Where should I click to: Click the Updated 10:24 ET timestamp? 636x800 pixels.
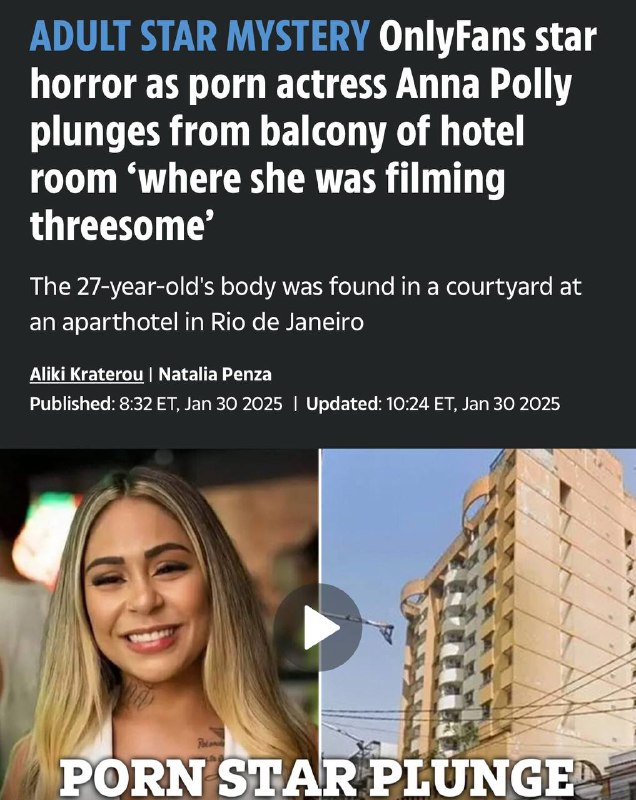[x=433, y=404]
